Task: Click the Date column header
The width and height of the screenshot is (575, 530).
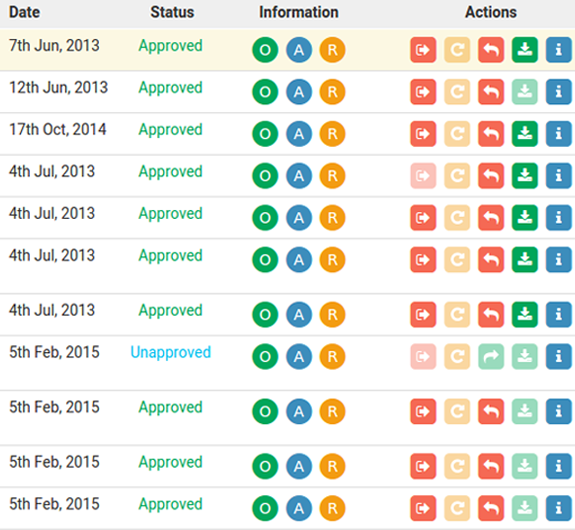Action: (25, 12)
